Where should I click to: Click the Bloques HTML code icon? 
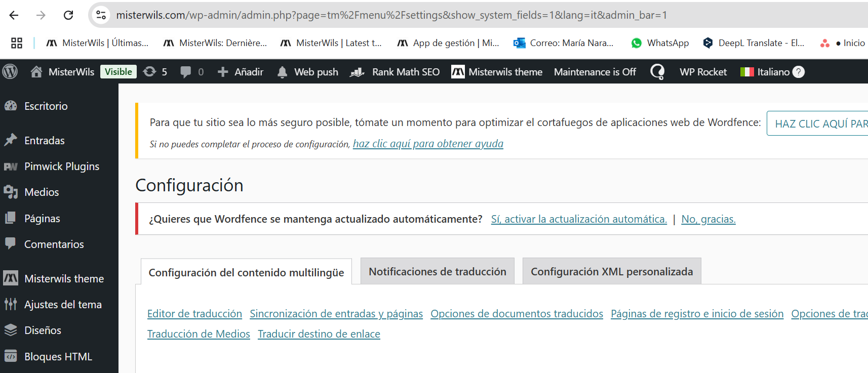(x=11, y=356)
